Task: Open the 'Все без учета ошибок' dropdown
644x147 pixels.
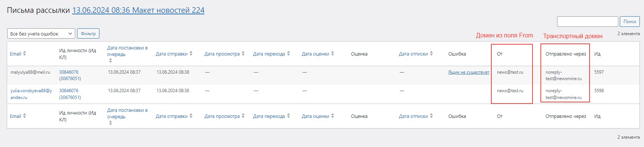Action: 41,34
